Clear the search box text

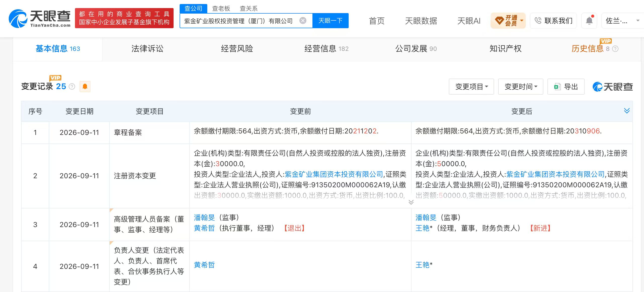(303, 21)
